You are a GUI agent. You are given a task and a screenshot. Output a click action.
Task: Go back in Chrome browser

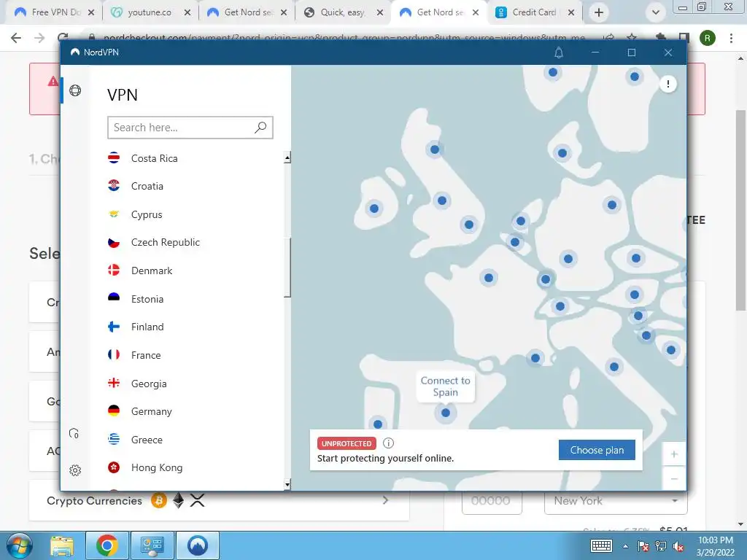tap(16, 38)
